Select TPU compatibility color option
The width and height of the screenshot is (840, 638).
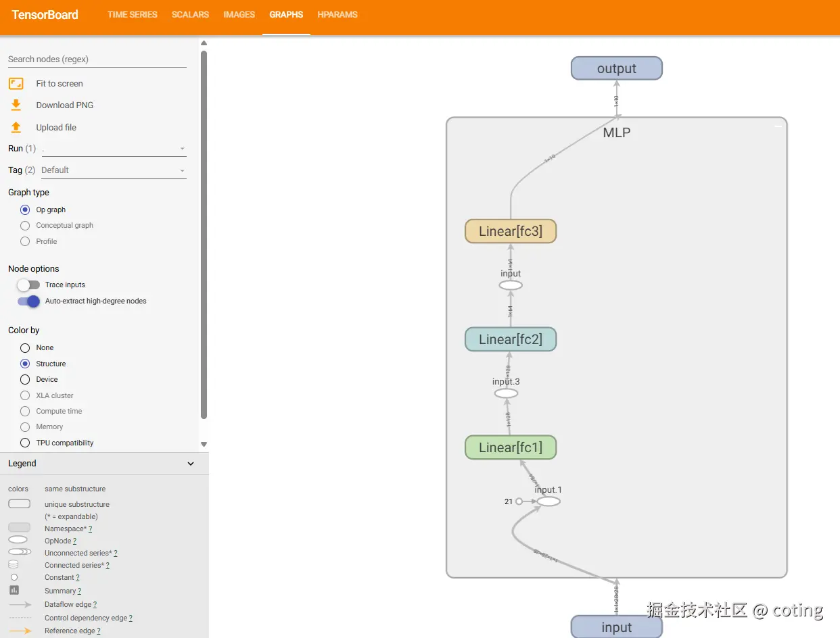[25, 443]
